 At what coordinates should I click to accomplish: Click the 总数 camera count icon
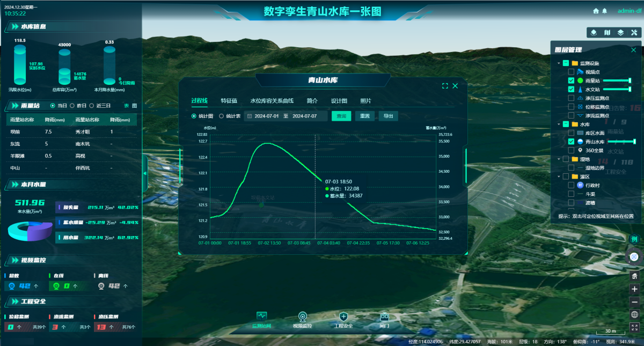point(11,286)
